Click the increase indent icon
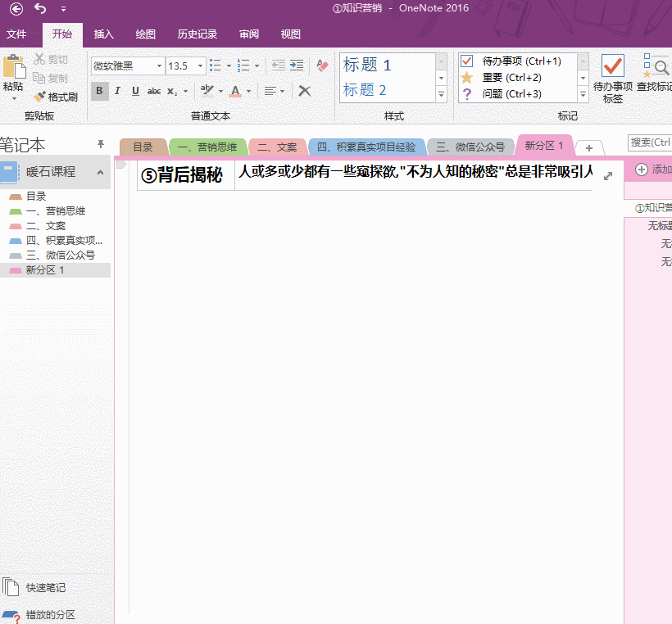 click(297, 65)
